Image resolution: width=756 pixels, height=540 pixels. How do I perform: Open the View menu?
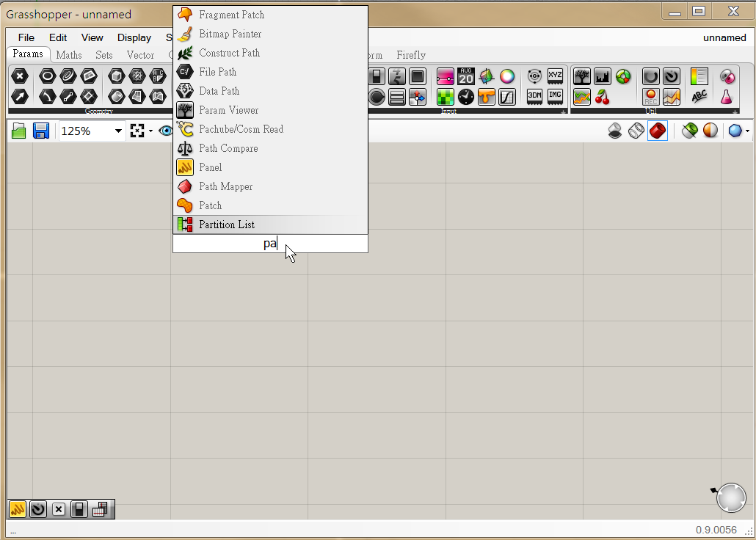click(x=92, y=37)
